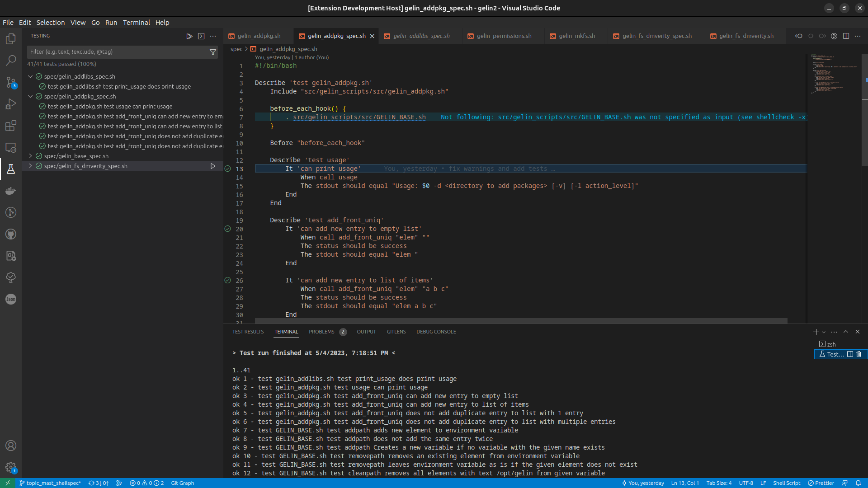
Task: Expand spec/gelin_base_spec.sh tree node
Action: click(30, 156)
